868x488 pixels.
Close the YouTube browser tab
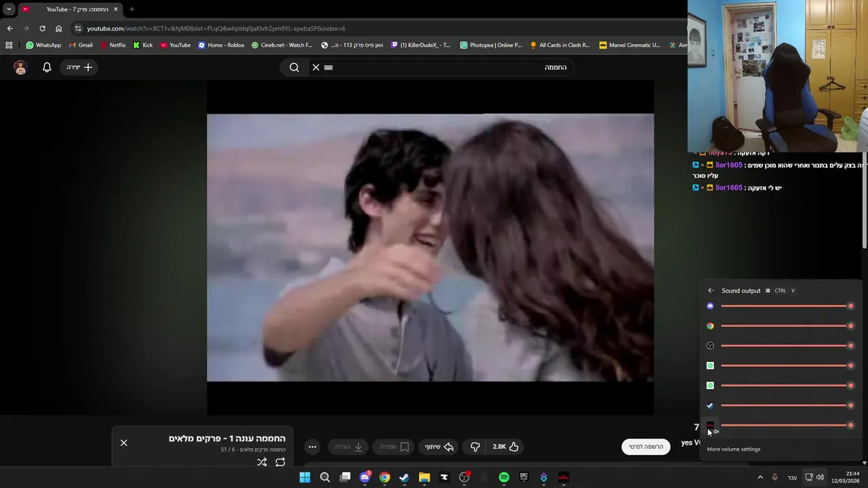click(x=115, y=9)
